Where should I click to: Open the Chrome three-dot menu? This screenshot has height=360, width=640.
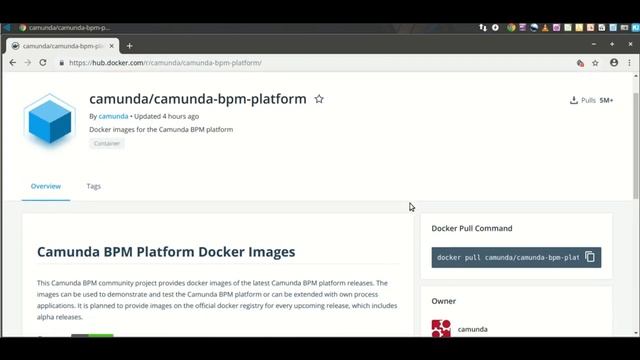tap(629, 63)
